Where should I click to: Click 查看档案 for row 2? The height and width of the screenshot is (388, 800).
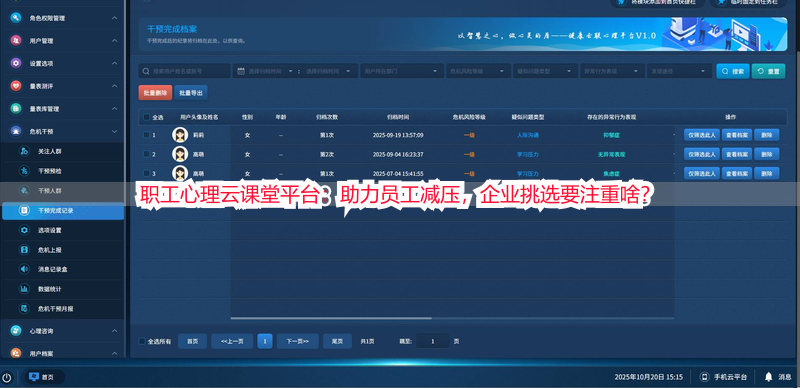click(737, 154)
